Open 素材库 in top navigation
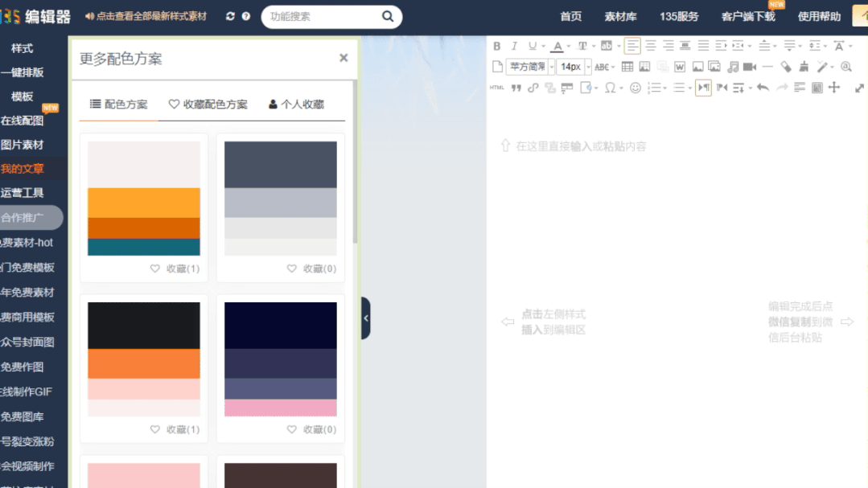868x488 pixels. point(620,17)
